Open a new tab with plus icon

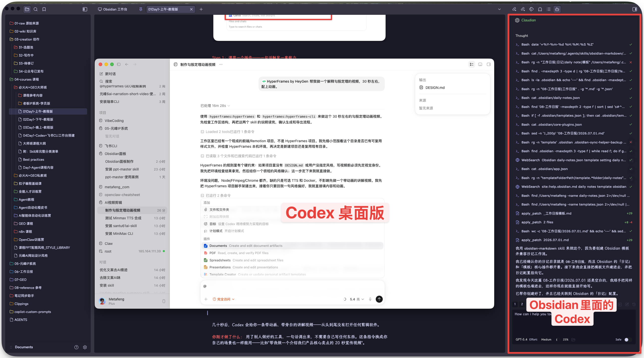pyautogui.click(x=201, y=9)
